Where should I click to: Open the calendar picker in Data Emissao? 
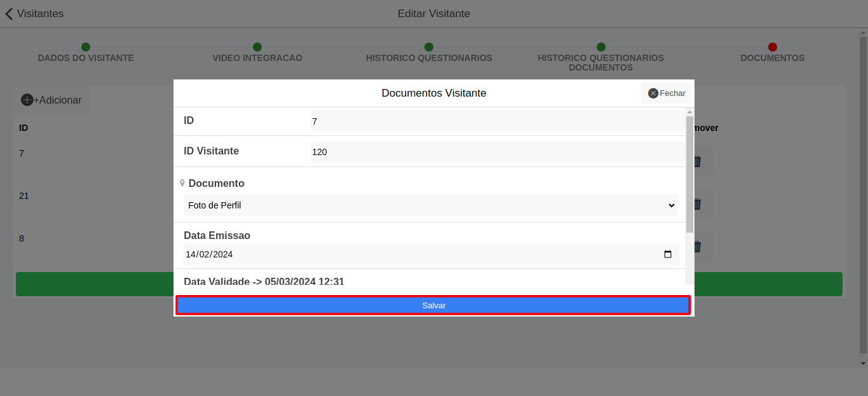667,254
